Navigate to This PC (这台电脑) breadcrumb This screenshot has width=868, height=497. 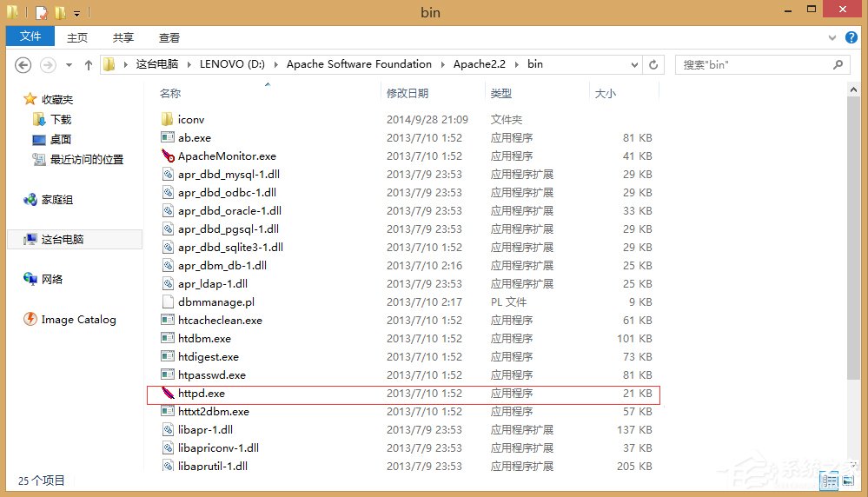point(157,64)
